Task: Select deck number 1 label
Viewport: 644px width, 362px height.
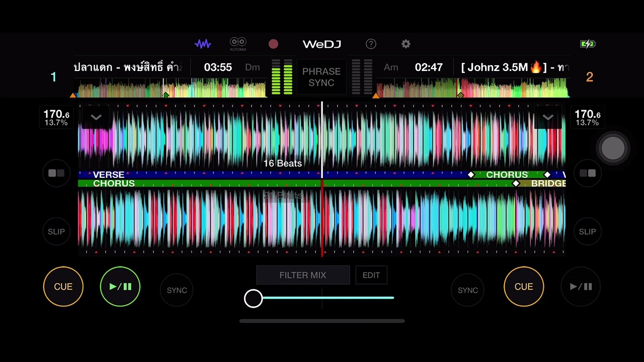Action: [x=53, y=77]
